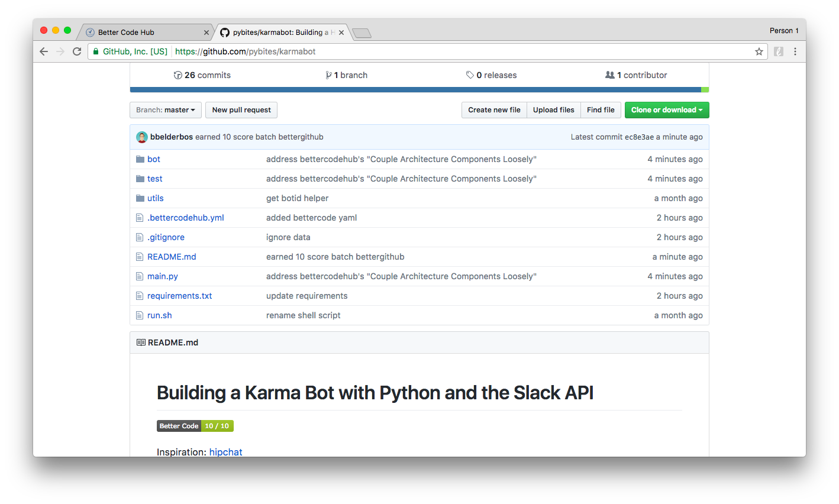Close the pybites/karmabot tab
This screenshot has width=839, height=504.
pos(341,33)
